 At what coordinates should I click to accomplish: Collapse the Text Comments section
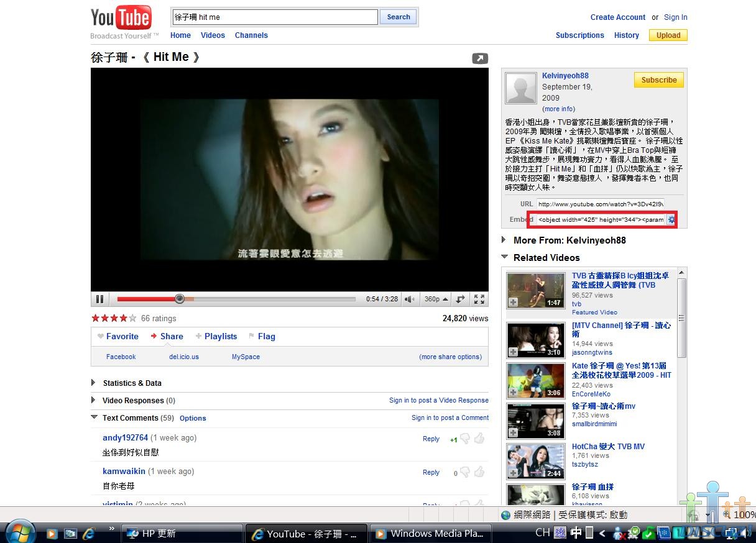94,418
